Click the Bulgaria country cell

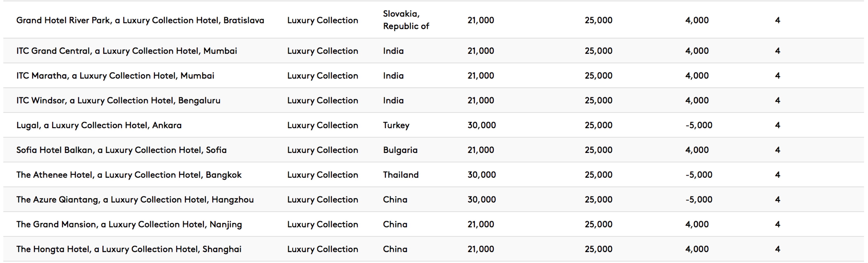[x=400, y=150]
